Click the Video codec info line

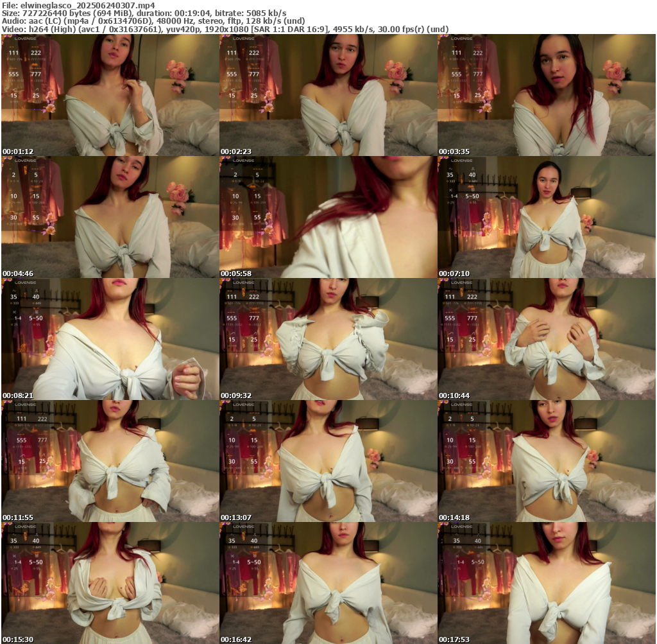[x=225, y=29]
